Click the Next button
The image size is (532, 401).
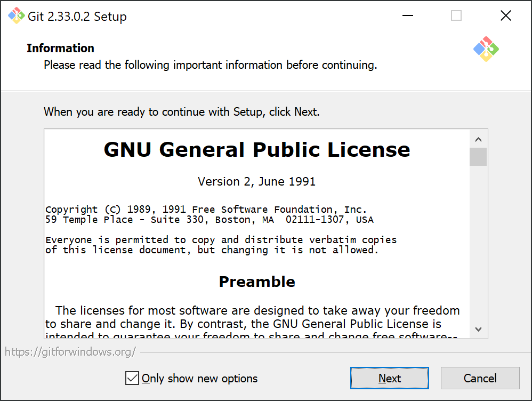click(389, 378)
